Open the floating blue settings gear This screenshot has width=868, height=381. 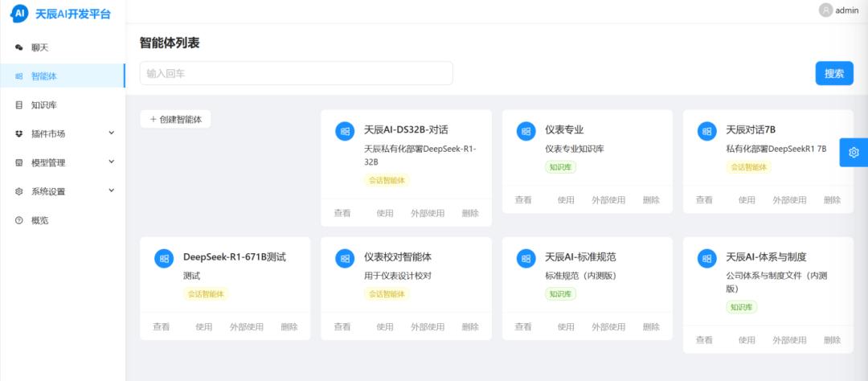click(854, 152)
